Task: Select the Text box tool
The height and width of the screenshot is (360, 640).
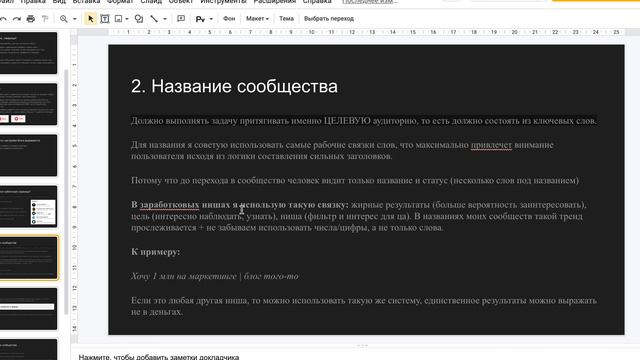Action: tap(105, 19)
